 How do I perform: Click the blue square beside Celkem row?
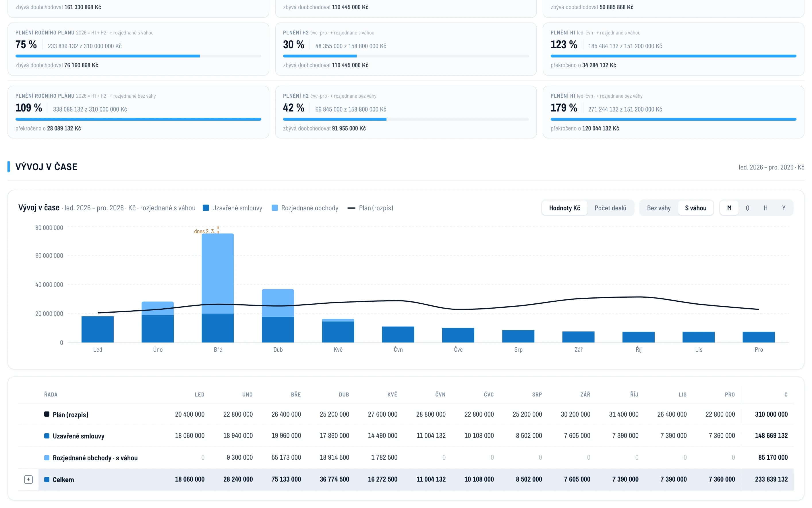(x=47, y=480)
